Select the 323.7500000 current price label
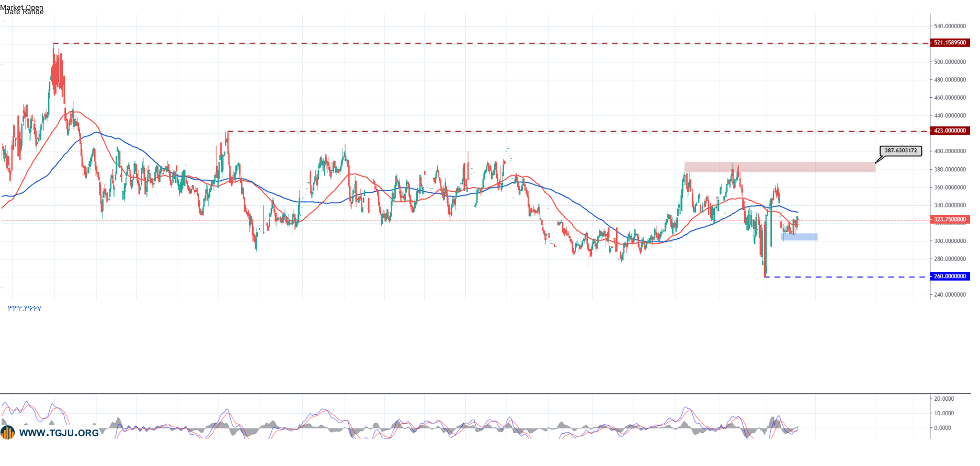The width and height of the screenshot is (980, 466). click(x=950, y=219)
